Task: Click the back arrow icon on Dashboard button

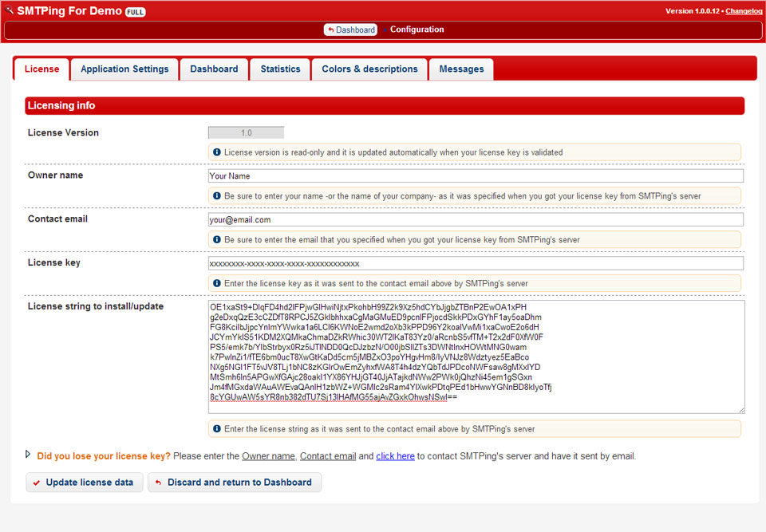Action: (330, 30)
